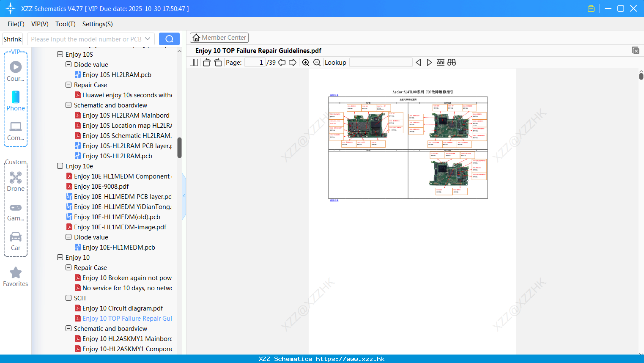The image size is (644, 363).
Task: Toggle the two-page view layout icon
Action: (x=194, y=63)
